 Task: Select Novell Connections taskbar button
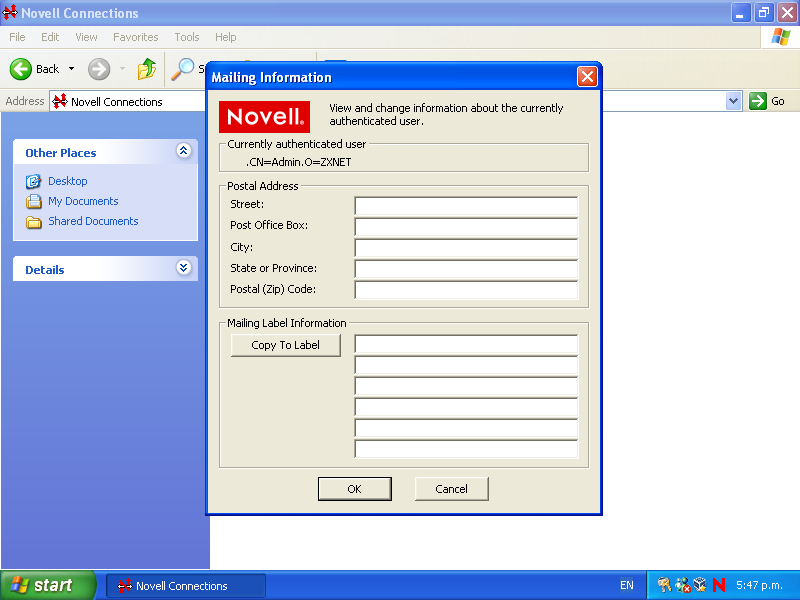[x=186, y=586]
